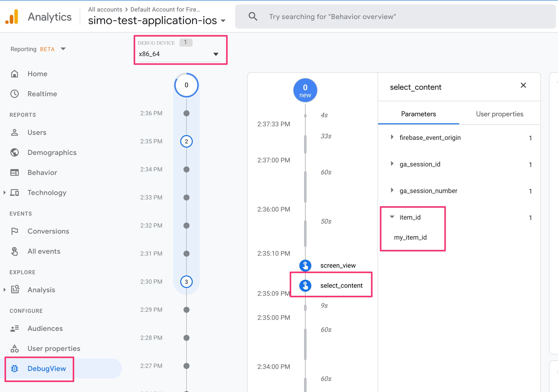Click the search input field
This screenshot has height=392, width=558.
click(395, 17)
